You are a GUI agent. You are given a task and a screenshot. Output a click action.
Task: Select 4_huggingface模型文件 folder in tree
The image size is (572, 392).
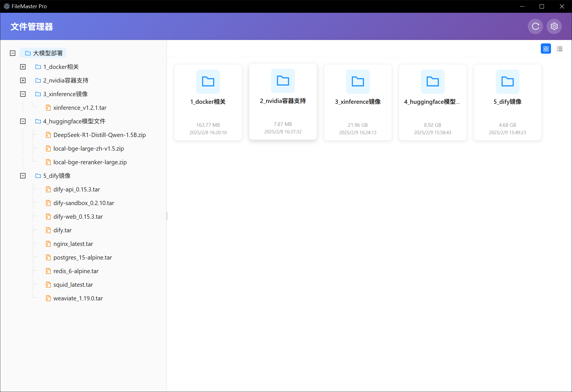[70, 121]
